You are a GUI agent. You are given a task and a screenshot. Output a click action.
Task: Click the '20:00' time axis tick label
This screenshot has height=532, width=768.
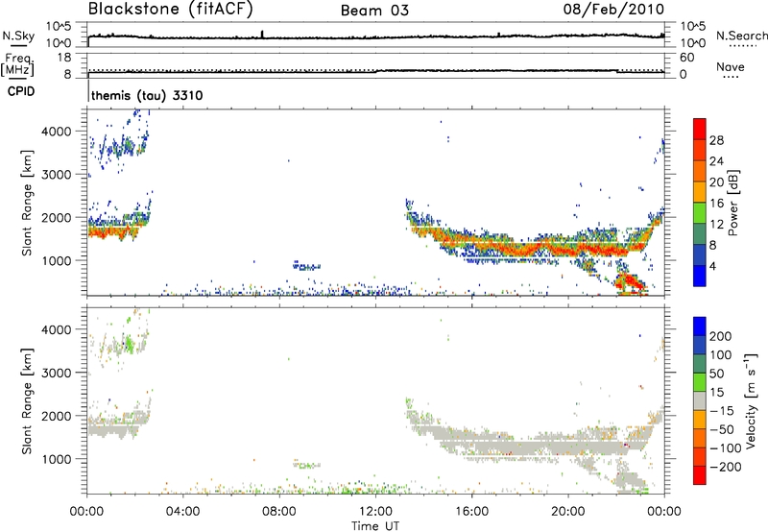click(x=567, y=512)
